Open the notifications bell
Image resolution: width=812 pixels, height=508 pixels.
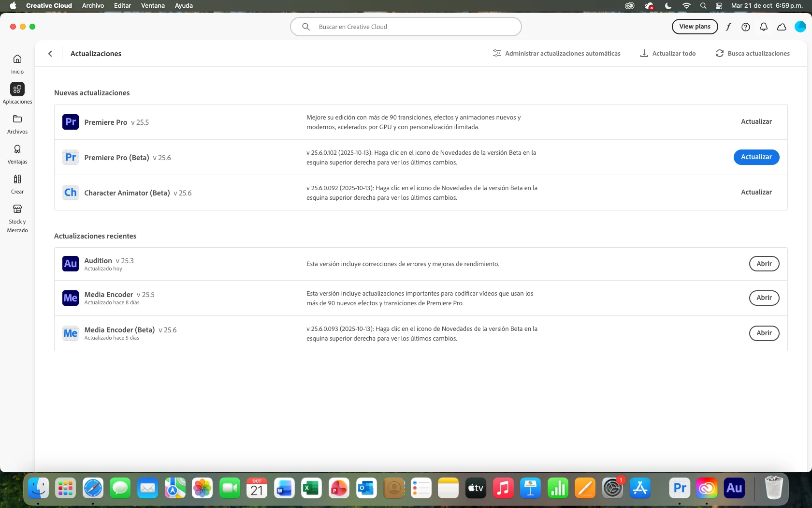click(764, 27)
